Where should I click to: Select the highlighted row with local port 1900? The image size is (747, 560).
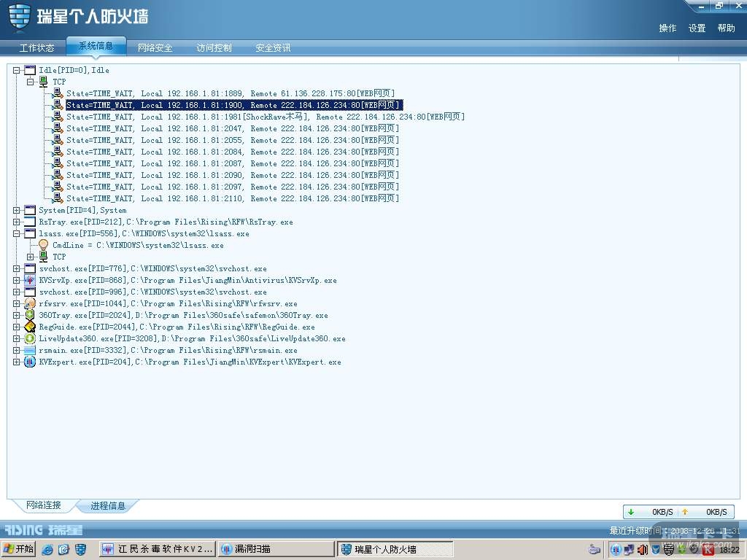tap(234, 105)
